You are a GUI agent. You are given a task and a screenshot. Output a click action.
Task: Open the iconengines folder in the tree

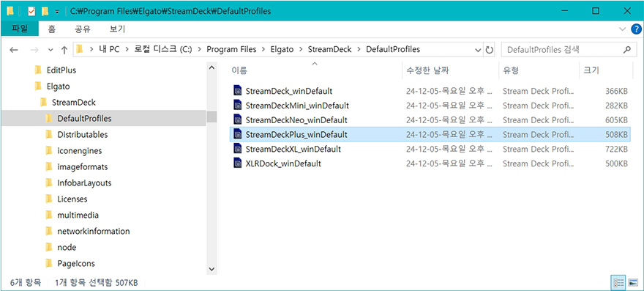(79, 151)
